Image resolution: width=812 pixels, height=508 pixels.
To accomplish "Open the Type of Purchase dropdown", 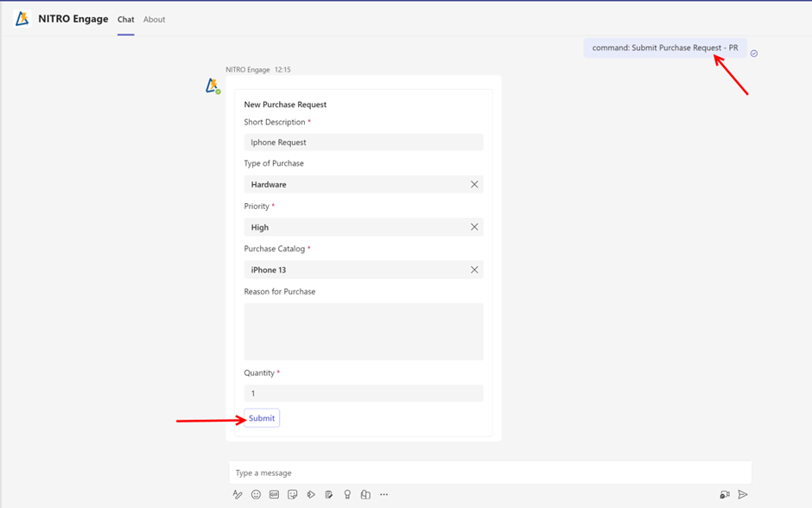I will coord(354,184).
